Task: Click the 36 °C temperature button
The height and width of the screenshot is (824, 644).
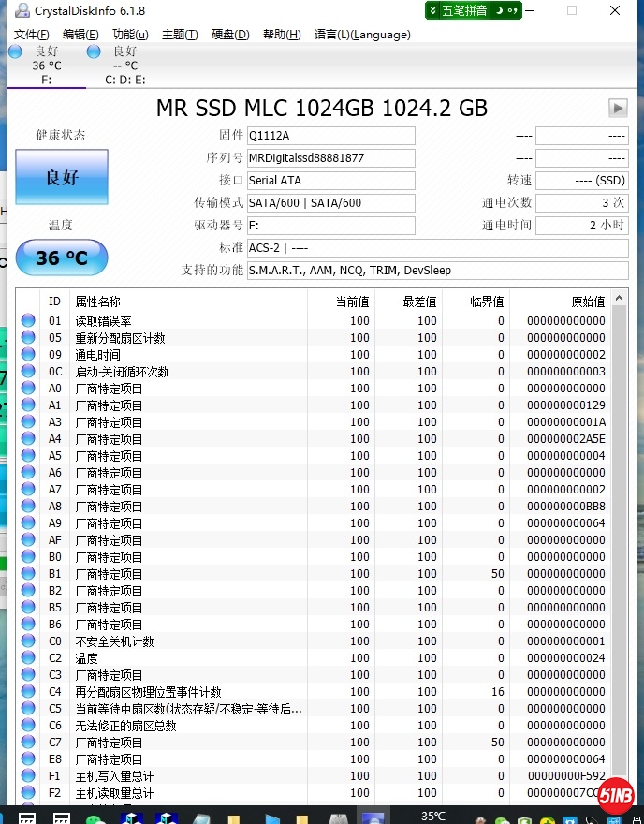Action: tap(62, 257)
